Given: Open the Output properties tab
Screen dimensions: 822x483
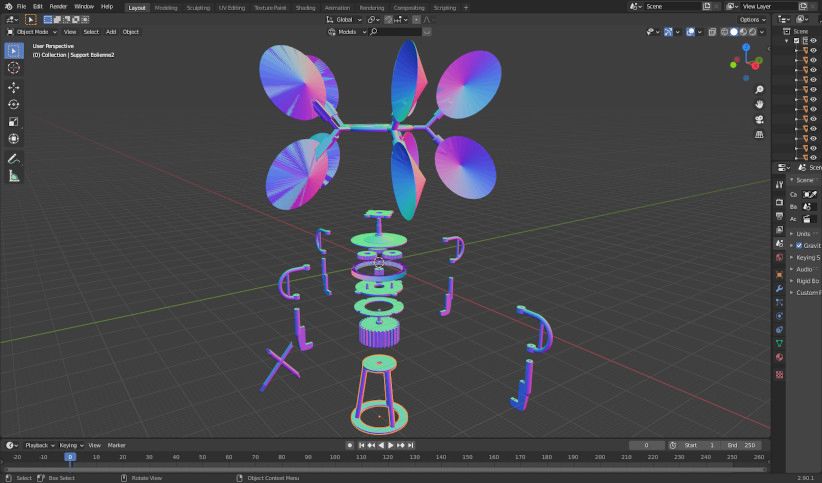Looking at the screenshot, I should [x=780, y=216].
